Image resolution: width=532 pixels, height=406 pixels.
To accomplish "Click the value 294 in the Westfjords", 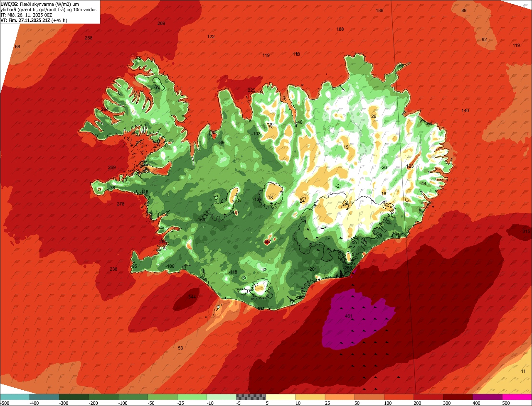I will click(x=105, y=109).
